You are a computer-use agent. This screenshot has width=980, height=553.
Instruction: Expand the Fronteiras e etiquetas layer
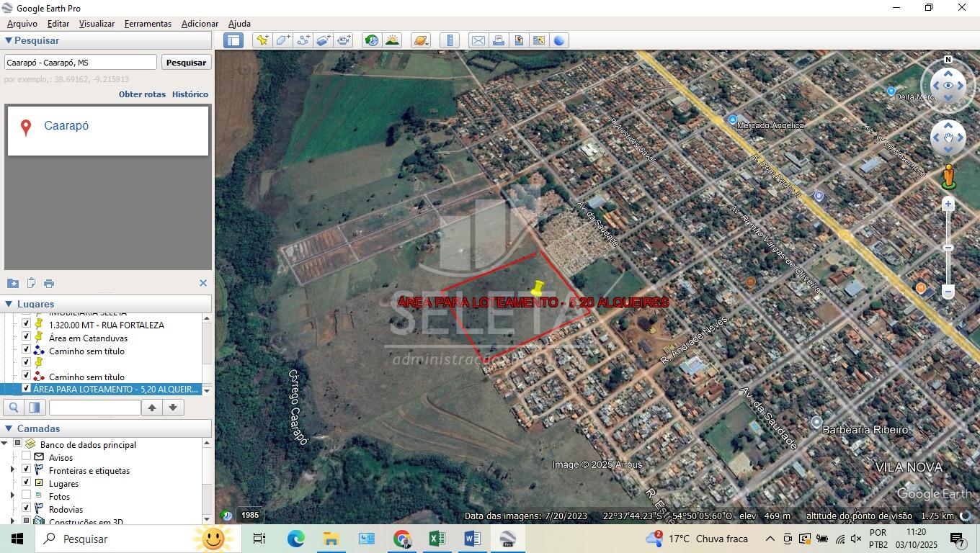click(x=12, y=470)
